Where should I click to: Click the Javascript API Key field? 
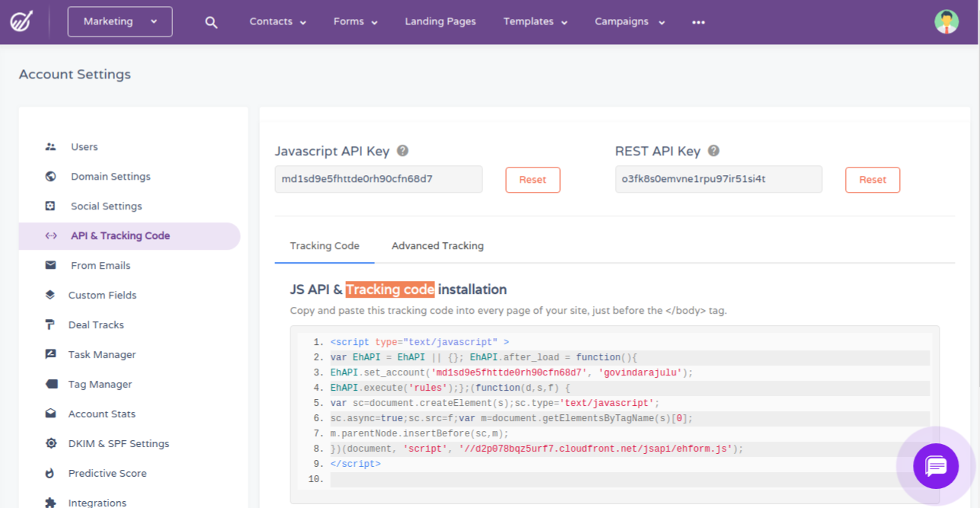[x=379, y=179]
